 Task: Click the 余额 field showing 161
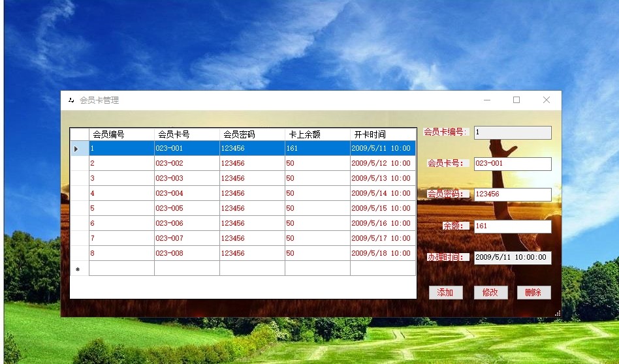(x=513, y=226)
